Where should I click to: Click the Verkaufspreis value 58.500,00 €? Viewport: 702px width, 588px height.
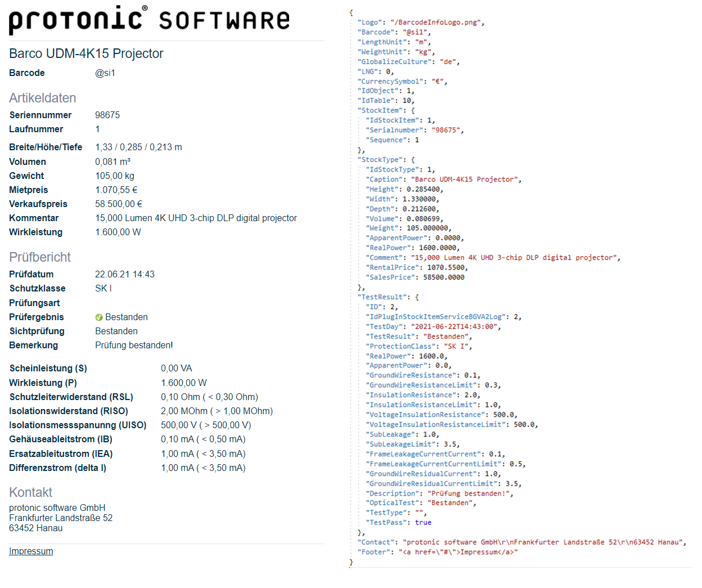[119, 204]
